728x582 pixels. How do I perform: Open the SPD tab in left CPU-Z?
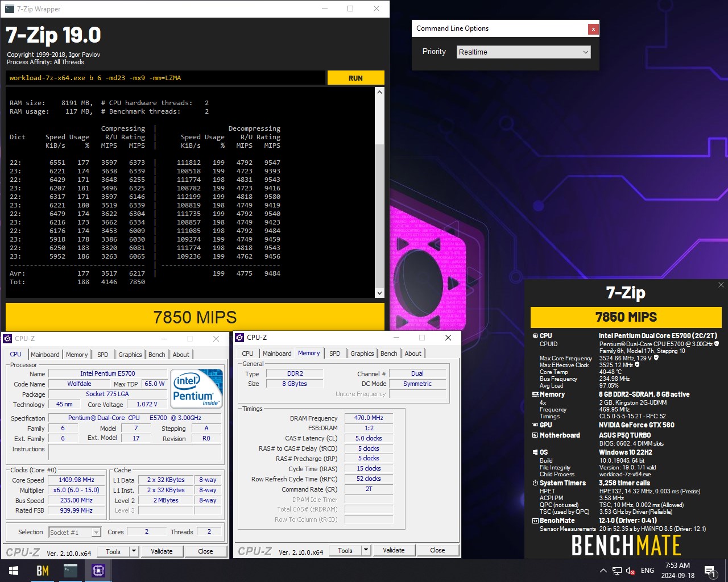103,354
